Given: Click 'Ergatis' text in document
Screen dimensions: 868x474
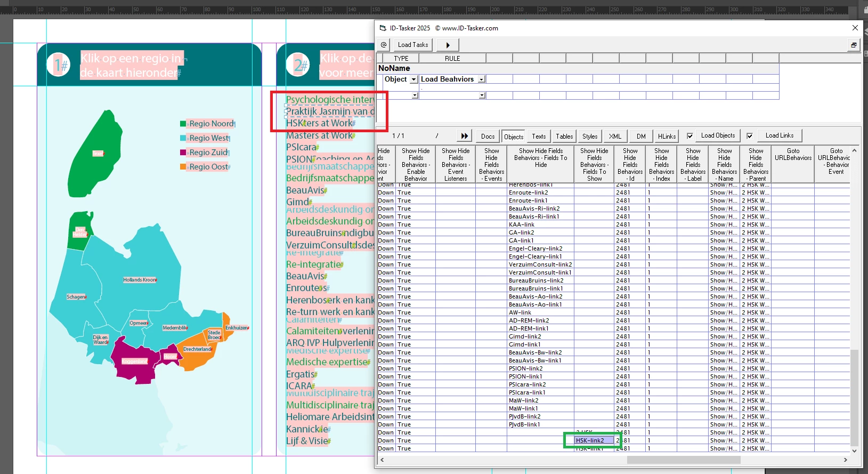Looking at the screenshot, I should point(301,374).
